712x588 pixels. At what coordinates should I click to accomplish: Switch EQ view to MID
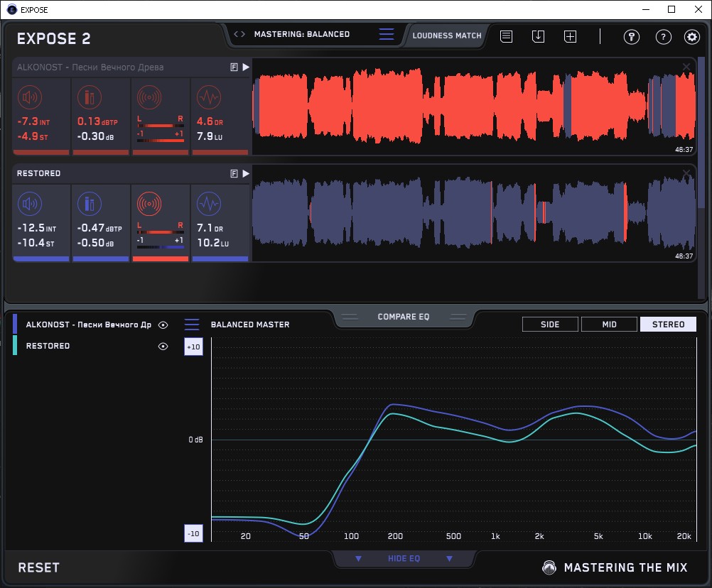(x=609, y=325)
